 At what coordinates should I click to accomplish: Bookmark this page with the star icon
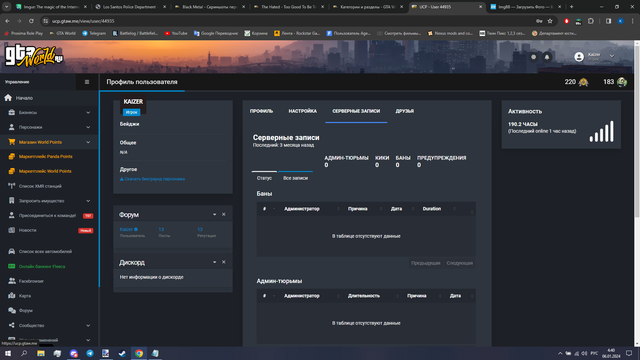550,21
